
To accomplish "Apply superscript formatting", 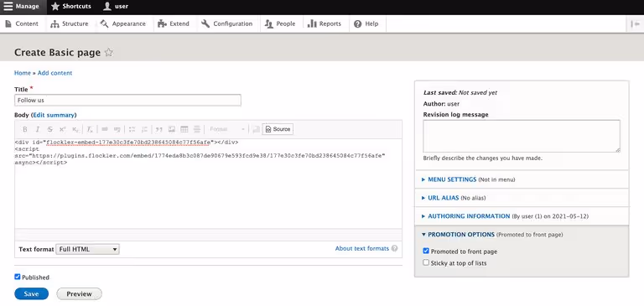I will (x=62, y=129).
